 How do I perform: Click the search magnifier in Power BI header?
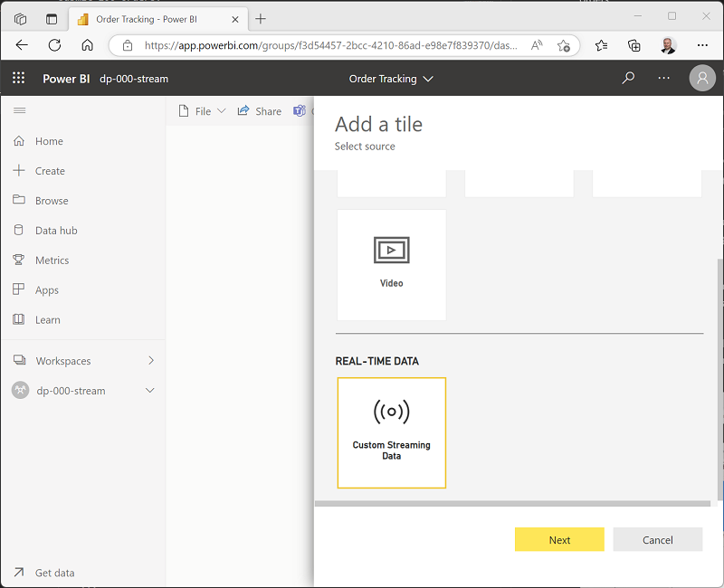point(628,78)
